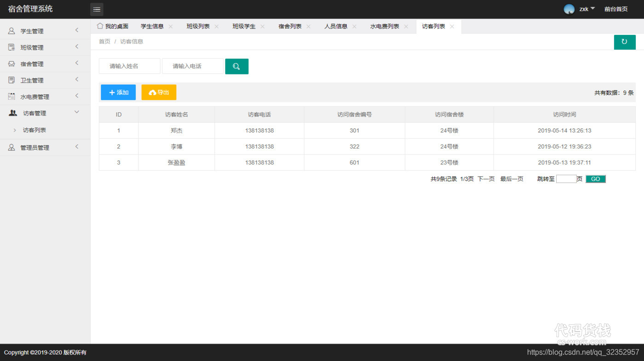The width and height of the screenshot is (644, 361).
Task: Click the yellow 导出 export button
Action: [159, 92]
